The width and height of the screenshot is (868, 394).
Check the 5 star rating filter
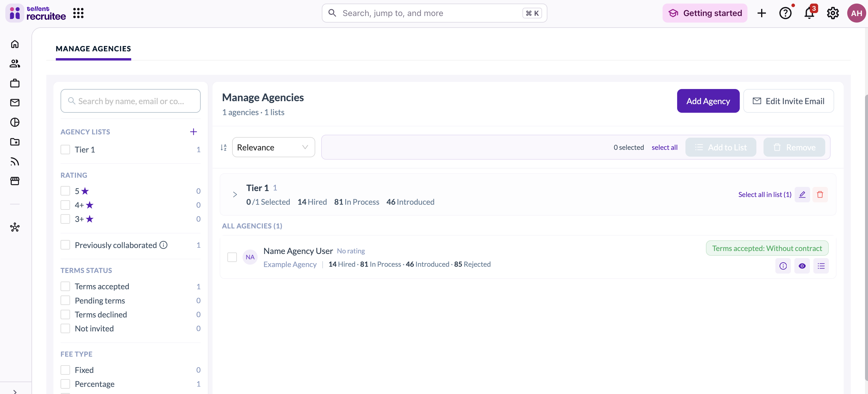[x=65, y=191]
